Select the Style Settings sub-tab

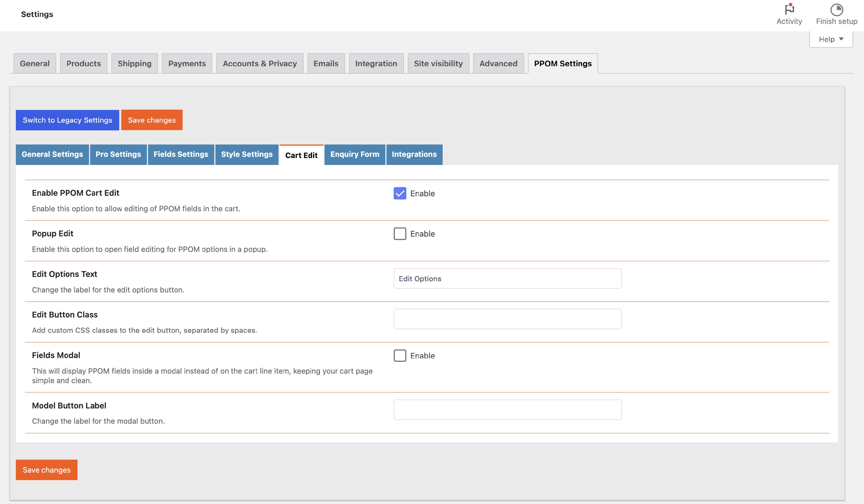247,154
